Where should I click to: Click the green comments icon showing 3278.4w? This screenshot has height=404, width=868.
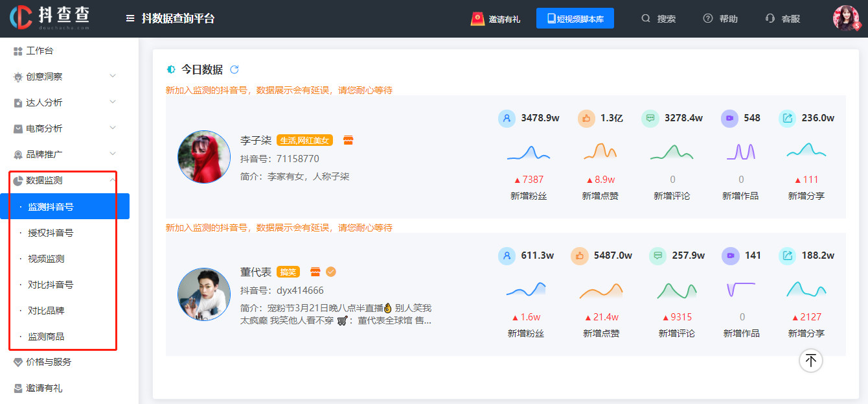[x=650, y=118]
